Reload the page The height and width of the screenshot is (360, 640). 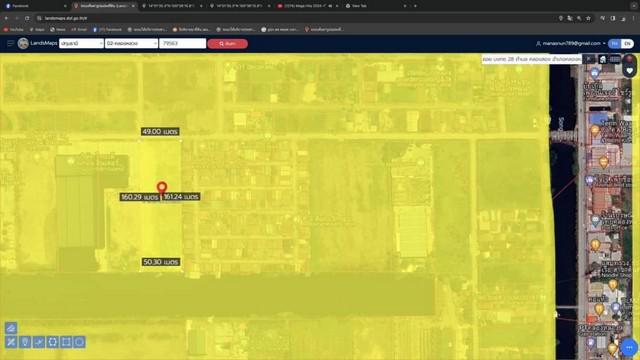point(27,18)
